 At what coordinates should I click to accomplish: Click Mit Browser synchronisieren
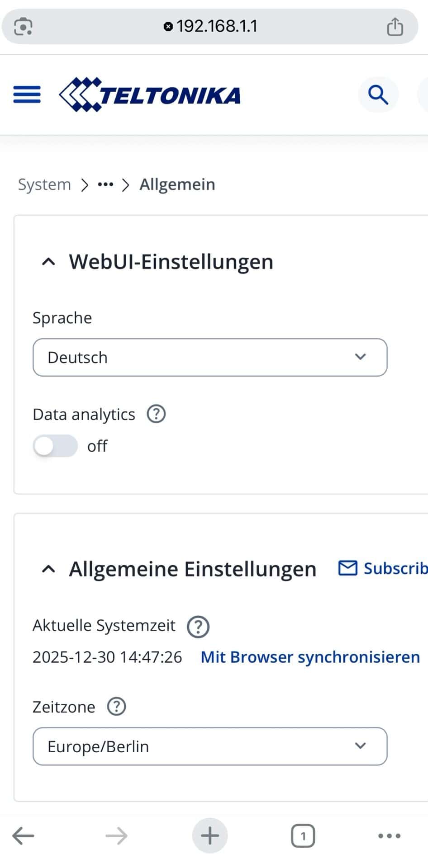[x=309, y=657]
